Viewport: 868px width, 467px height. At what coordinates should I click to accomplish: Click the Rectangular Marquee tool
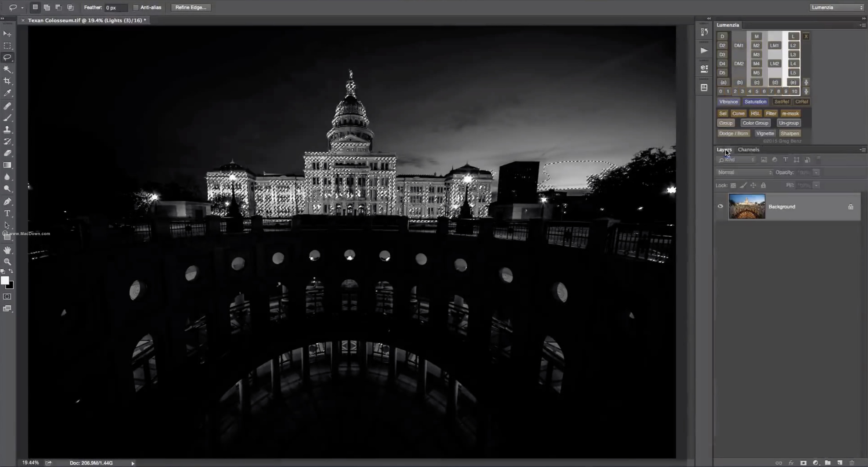pos(7,46)
